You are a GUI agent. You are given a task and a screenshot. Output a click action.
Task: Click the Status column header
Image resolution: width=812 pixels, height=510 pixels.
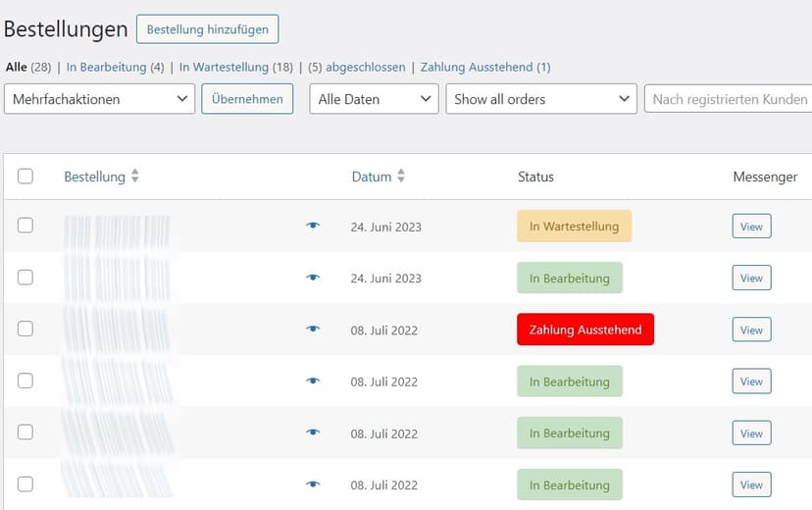tap(535, 177)
